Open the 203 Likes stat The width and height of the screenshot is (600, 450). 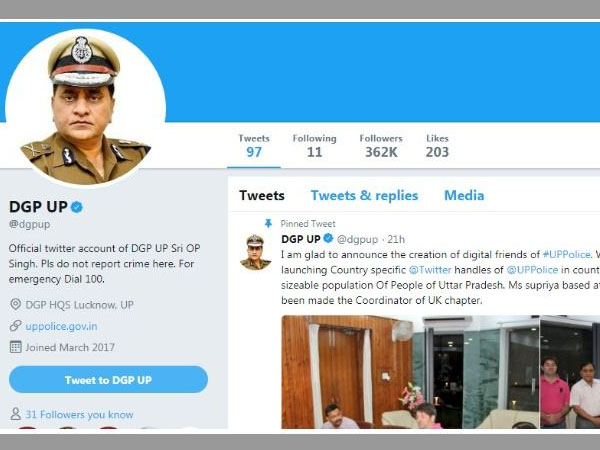[437, 145]
